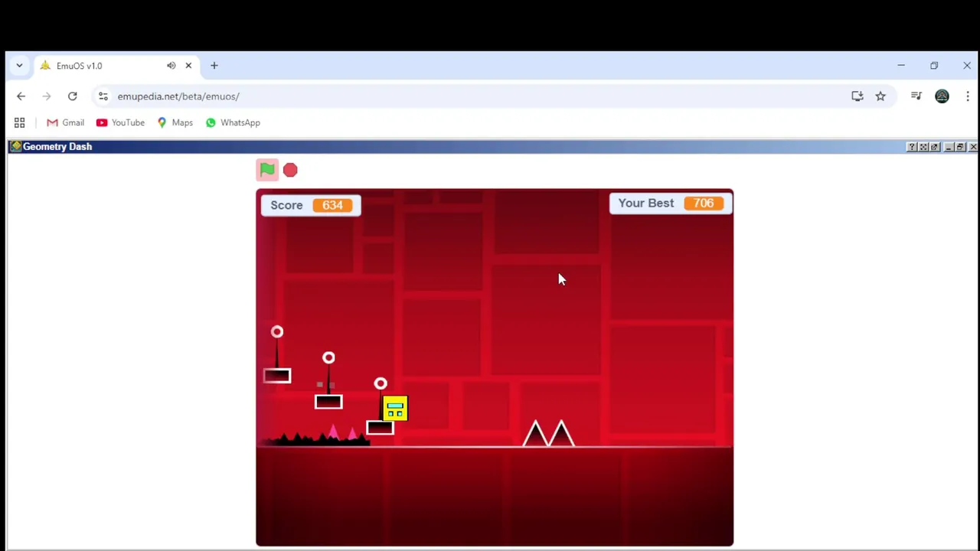
Task: Select the EmuOS v1.0 tab
Action: (x=115, y=66)
